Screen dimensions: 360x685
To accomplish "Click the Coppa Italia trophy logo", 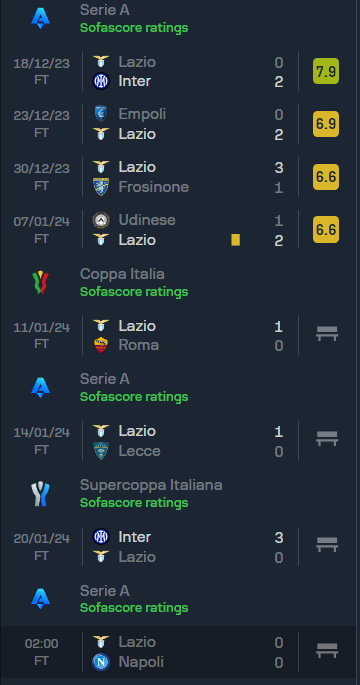I will click(40, 282).
